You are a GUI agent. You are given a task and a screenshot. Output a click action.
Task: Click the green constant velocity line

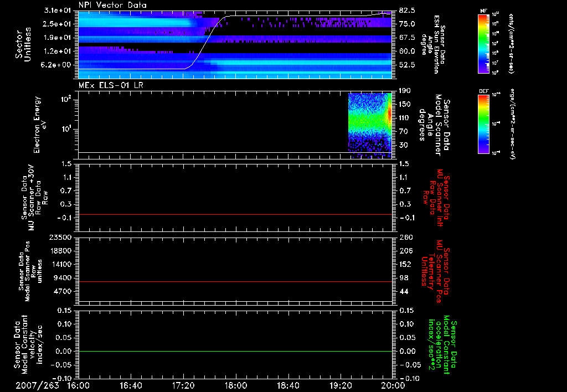click(x=235, y=351)
